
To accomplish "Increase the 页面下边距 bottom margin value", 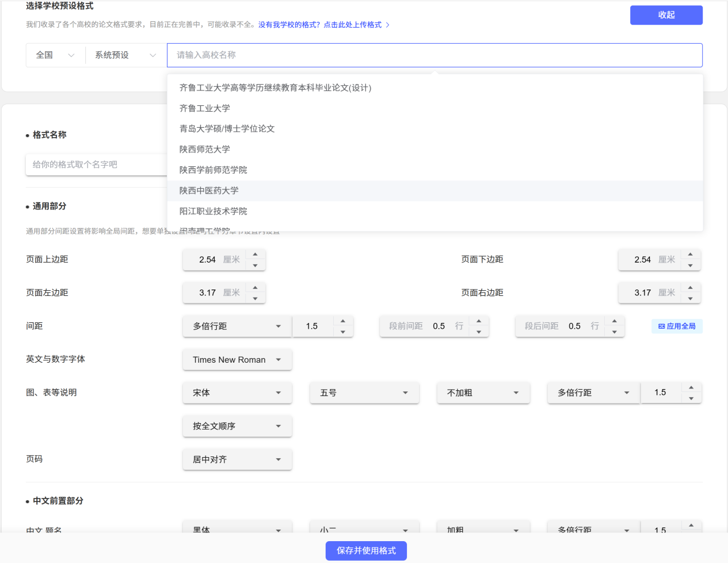I will pyautogui.click(x=690, y=254).
